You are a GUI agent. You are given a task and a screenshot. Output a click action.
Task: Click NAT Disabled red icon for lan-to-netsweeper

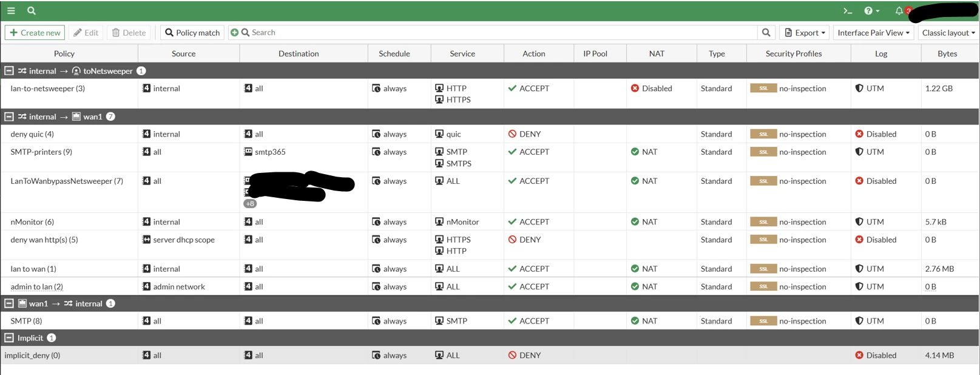pos(635,89)
